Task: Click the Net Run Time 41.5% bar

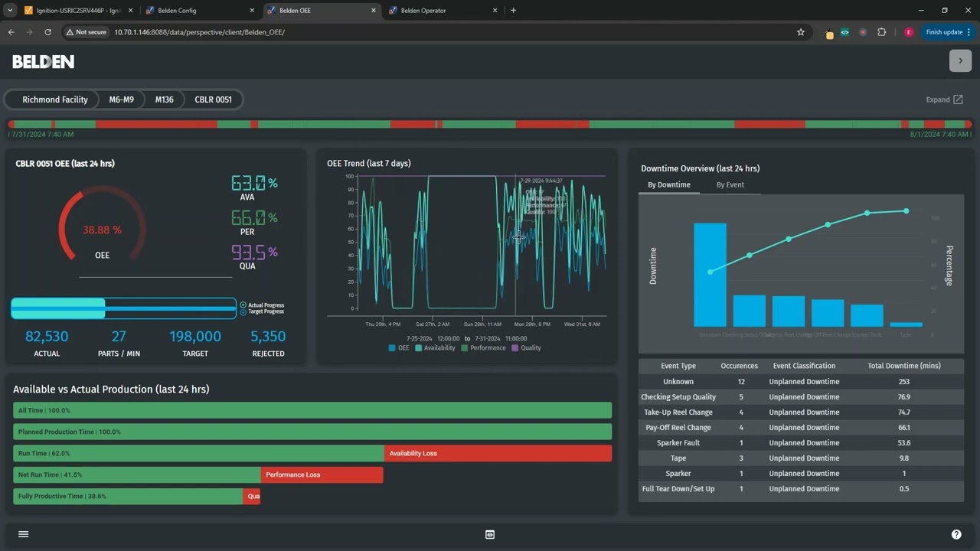Action: point(137,474)
